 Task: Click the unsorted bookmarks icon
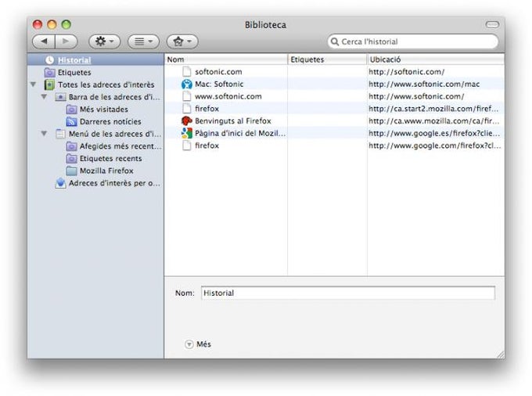(x=60, y=183)
